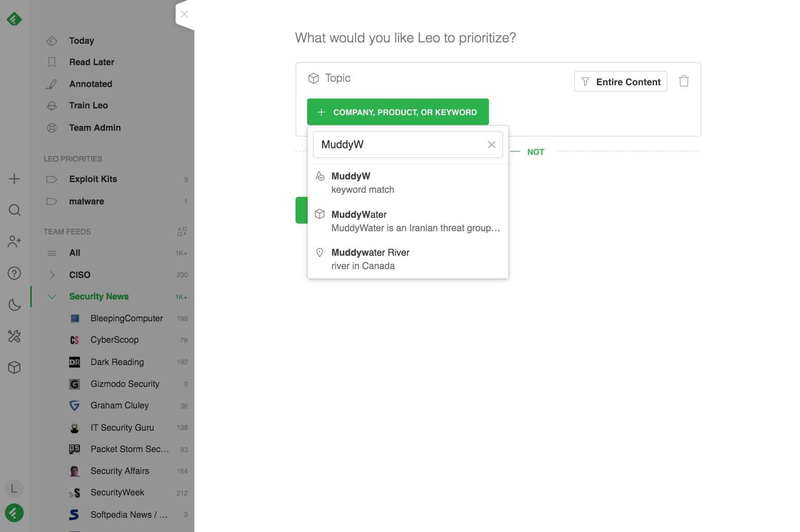Click the BleepingComputer count 198

[x=182, y=319]
